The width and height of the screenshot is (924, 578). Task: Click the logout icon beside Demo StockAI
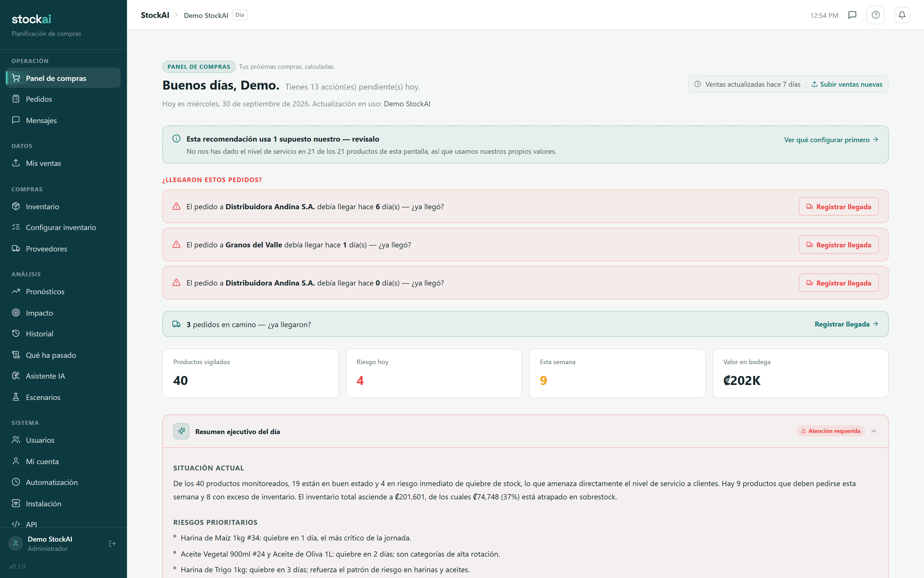pos(112,543)
